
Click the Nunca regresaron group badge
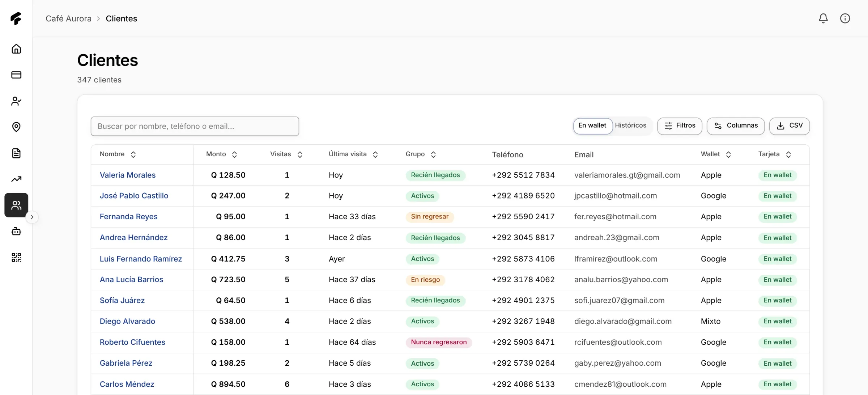[439, 342]
